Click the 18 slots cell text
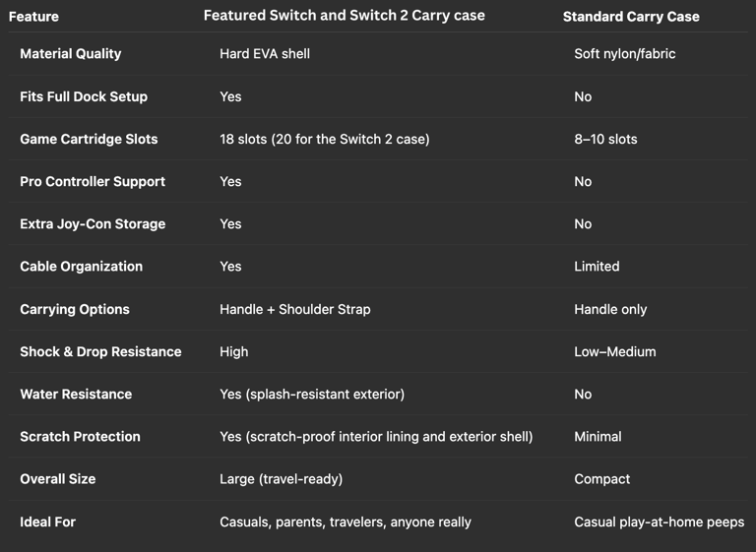 [x=324, y=139]
